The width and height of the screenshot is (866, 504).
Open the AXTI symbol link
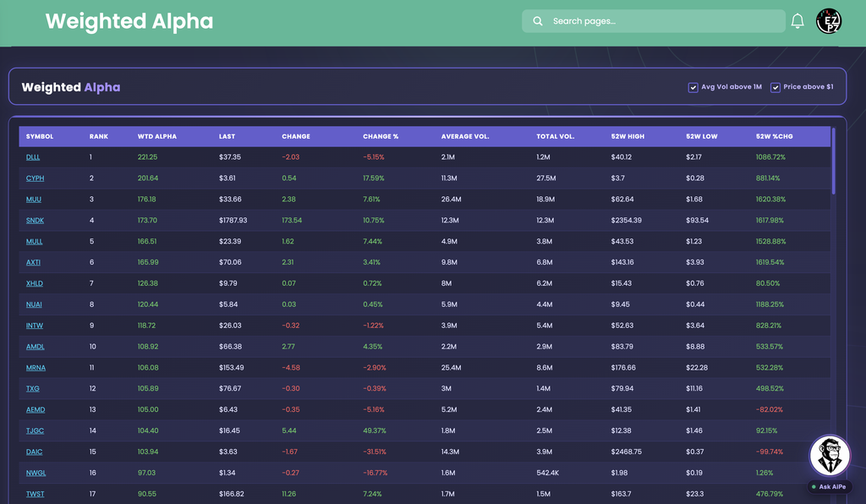pos(33,262)
